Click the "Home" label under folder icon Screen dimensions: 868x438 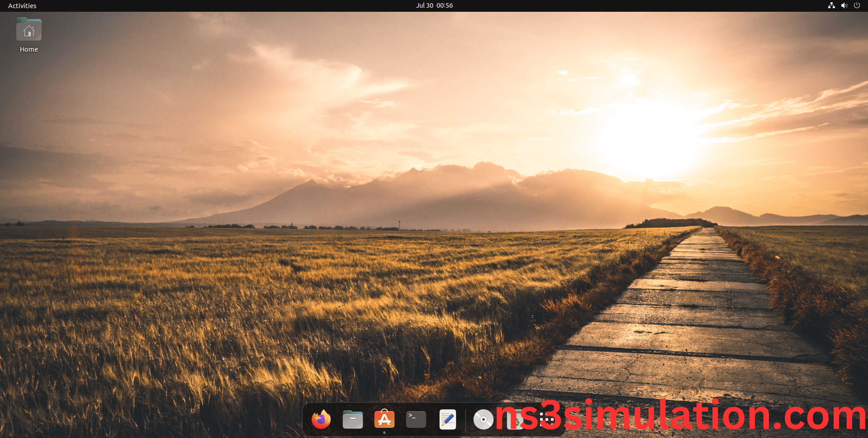tap(29, 49)
